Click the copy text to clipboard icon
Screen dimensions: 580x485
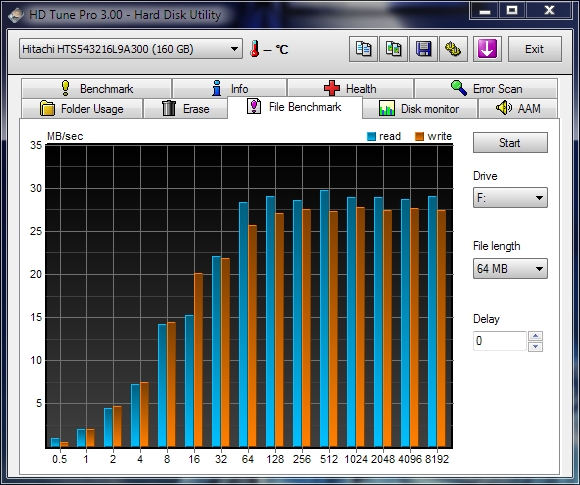click(x=363, y=49)
